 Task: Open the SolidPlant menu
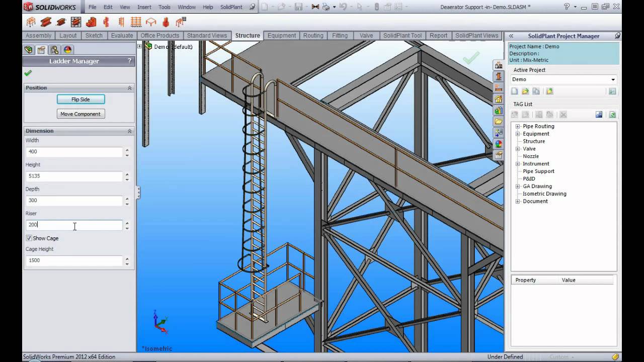(231, 7)
